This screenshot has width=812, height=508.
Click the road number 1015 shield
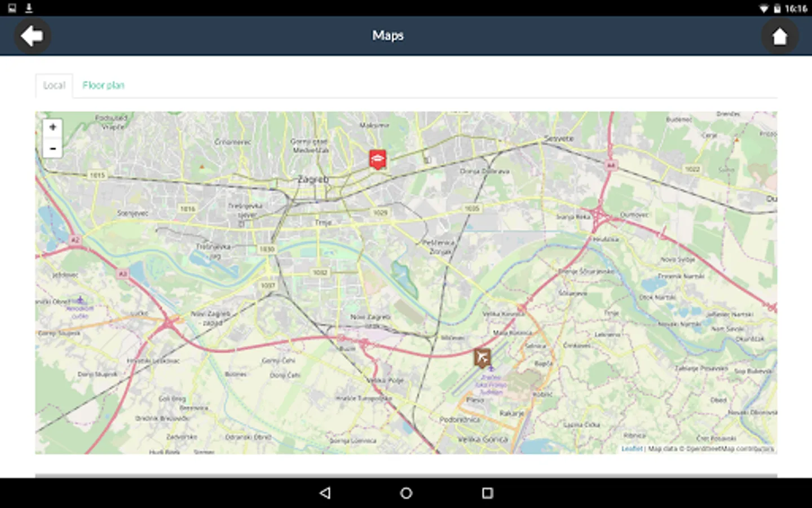click(x=98, y=175)
